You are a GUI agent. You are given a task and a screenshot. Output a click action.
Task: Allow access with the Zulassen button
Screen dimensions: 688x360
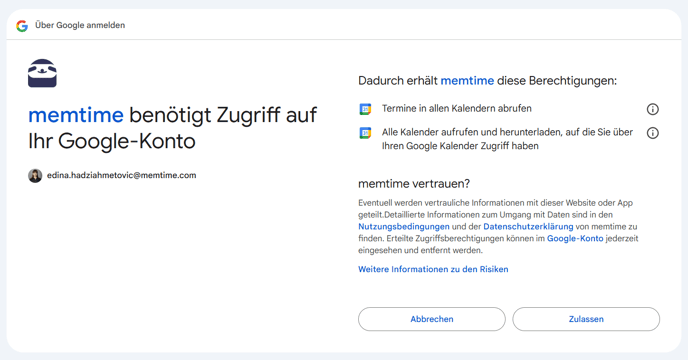(x=586, y=319)
